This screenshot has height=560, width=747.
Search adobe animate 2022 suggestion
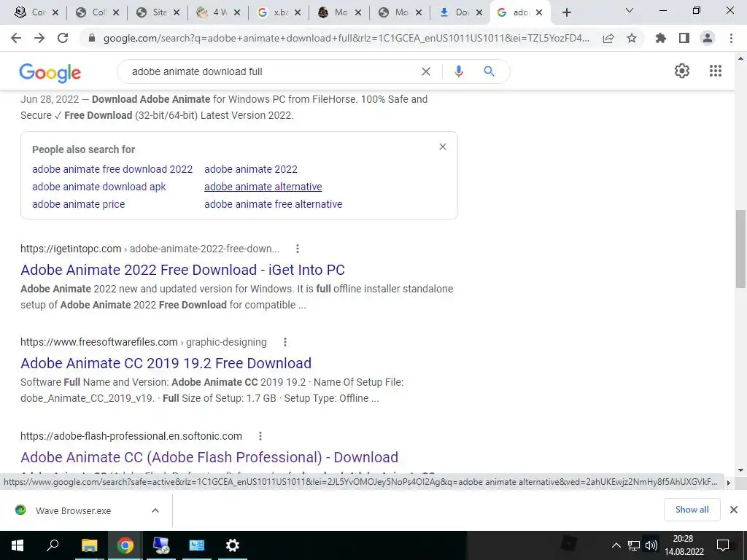[x=251, y=169]
